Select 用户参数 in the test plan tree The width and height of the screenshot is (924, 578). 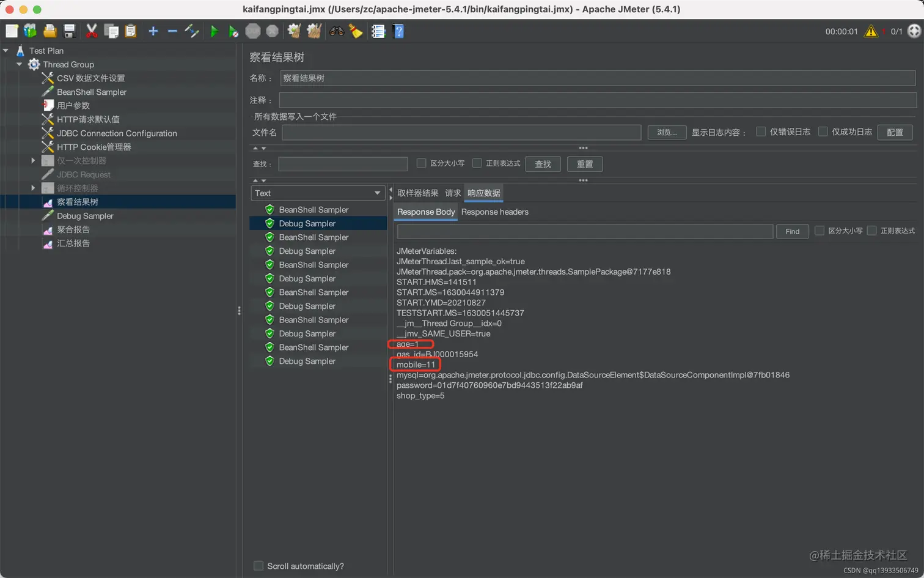point(73,106)
